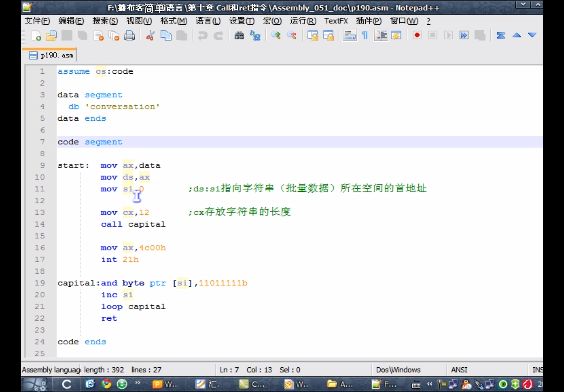Open the 格式(M) Format menu
The height and width of the screenshot is (392, 564).
coord(174,21)
